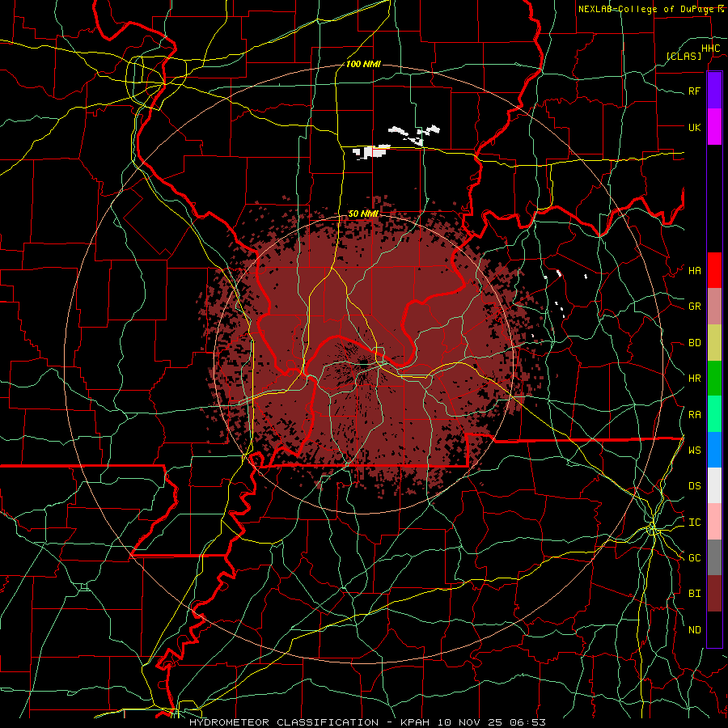Pick the HR green legend swatch
Viewport: 728px width, 728px height.
714,379
